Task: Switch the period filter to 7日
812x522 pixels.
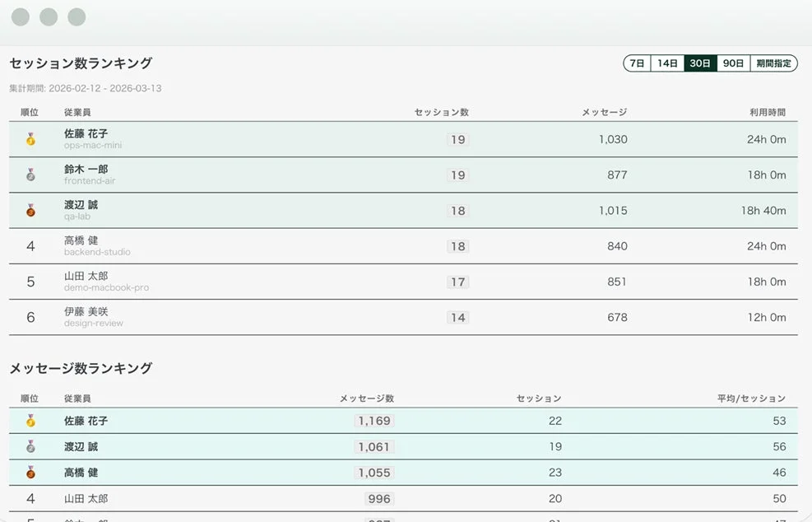Action: tap(635, 62)
